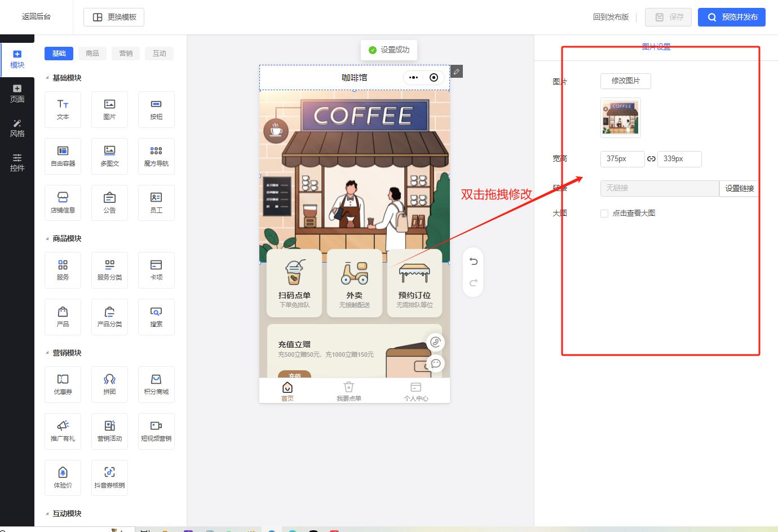Screen dimensions: 778x532
Task: Select the 多图文 module
Action: [x=109, y=156]
